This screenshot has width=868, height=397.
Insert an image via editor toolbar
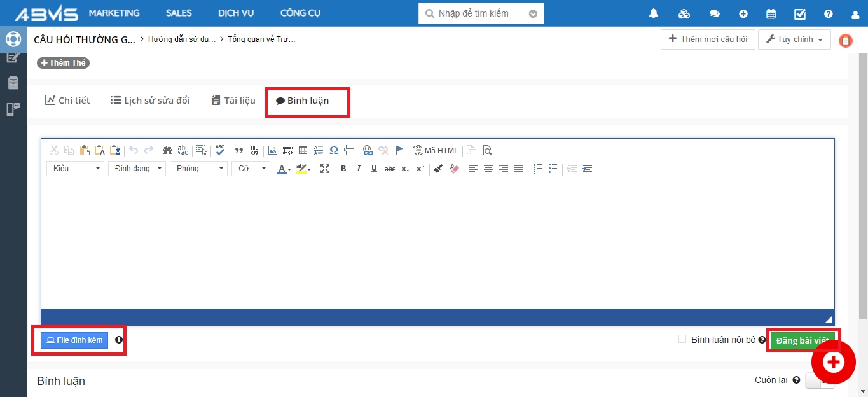272,151
